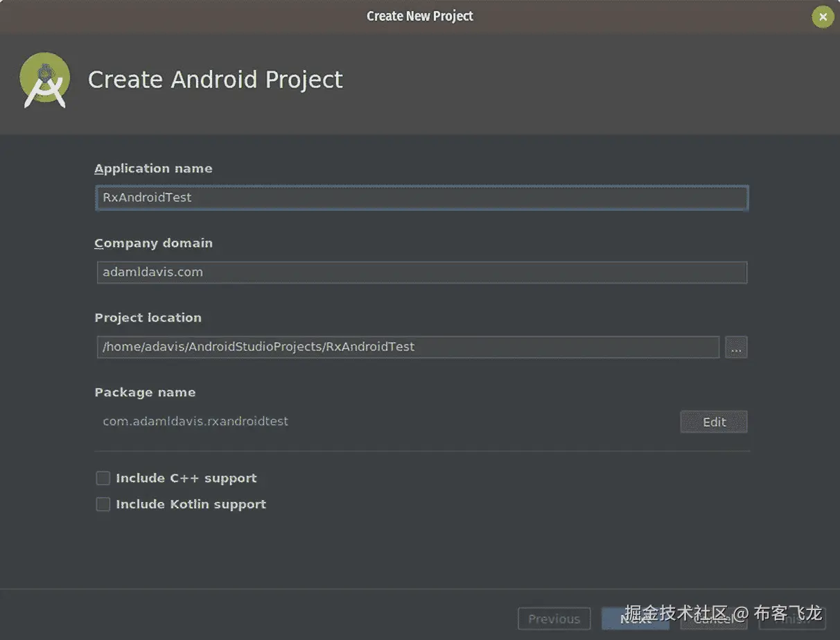Click the Finish button
The width and height of the screenshot is (840, 640).
coord(792,619)
